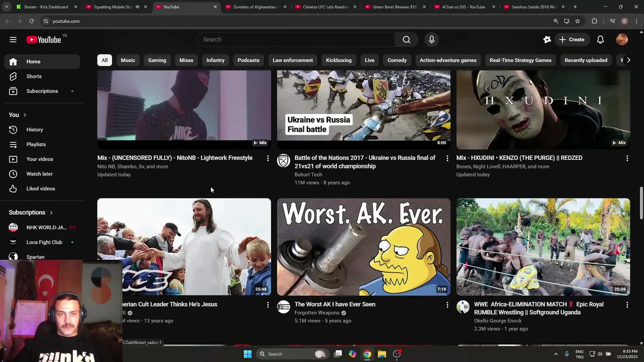644x362 pixels.
Task: Click the search magnifier button
Action: [407, 40]
